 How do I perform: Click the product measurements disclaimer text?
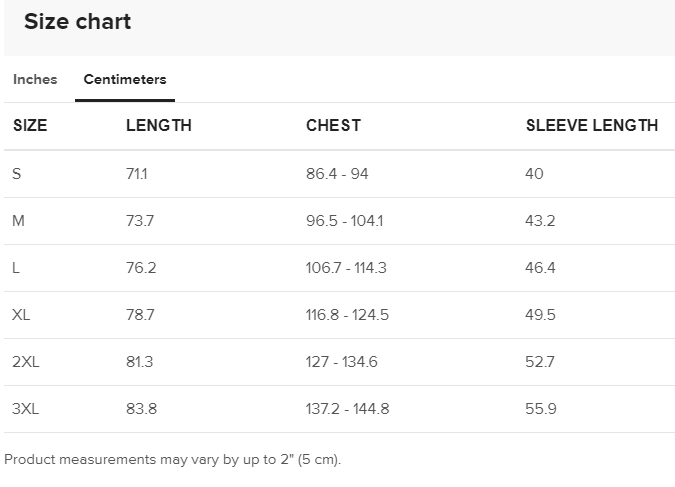[172, 460]
